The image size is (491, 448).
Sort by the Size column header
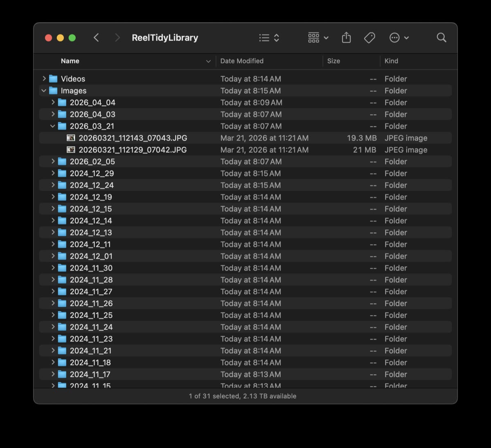tap(333, 61)
